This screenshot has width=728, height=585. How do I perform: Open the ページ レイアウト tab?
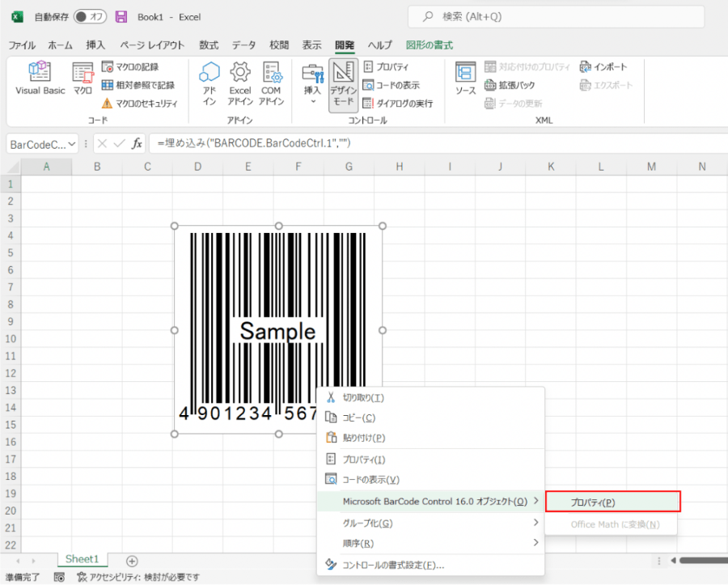[152, 45]
